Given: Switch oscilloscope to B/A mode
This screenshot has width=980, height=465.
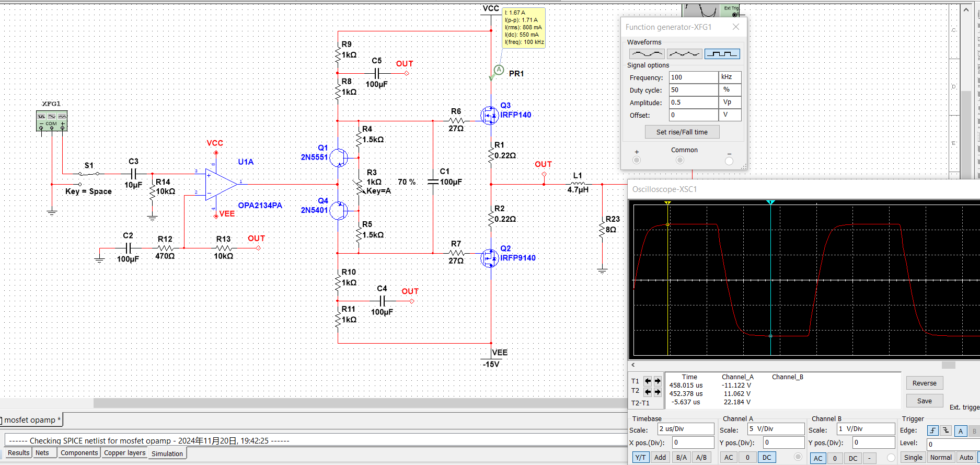Looking at the screenshot, I should (x=682, y=457).
